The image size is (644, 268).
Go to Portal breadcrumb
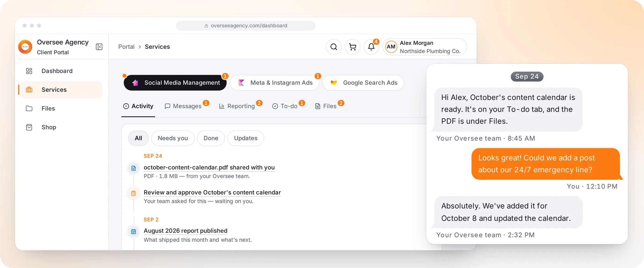pyautogui.click(x=126, y=47)
